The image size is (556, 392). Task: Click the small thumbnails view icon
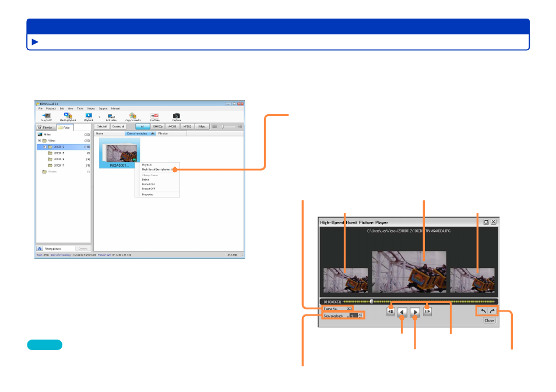[x=214, y=126]
